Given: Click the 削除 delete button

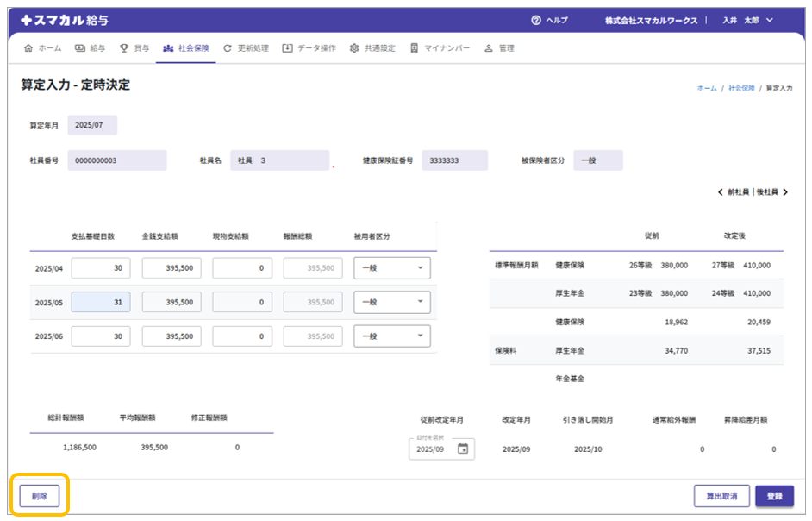Looking at the screenshot, I should tap(40, 496).
